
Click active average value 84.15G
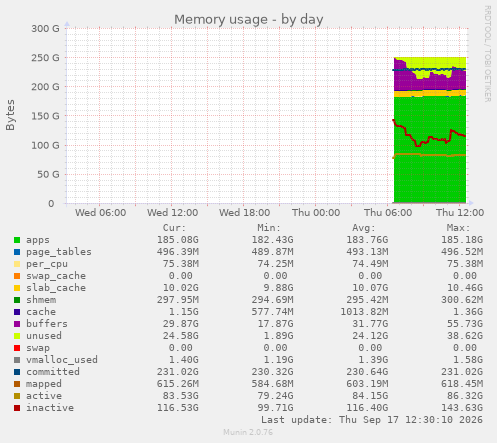coord(370,396)
